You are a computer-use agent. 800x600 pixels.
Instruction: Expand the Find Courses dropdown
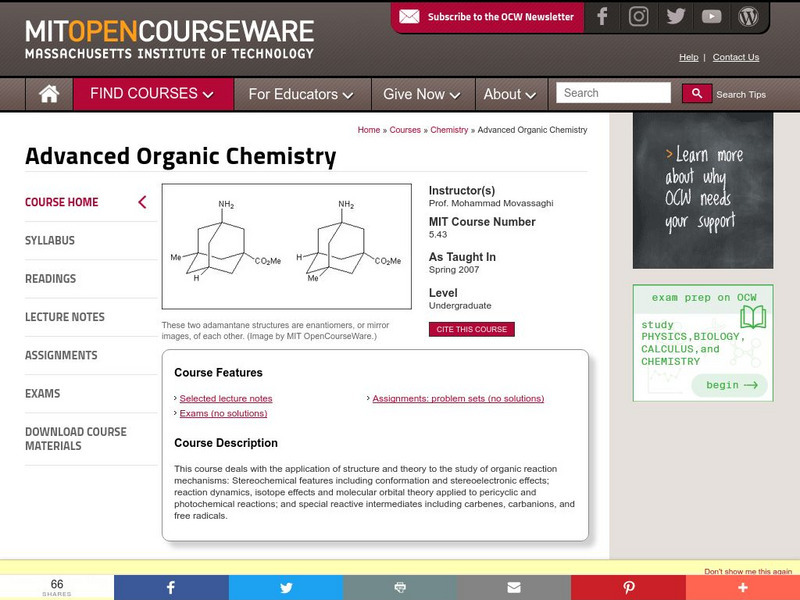coord(153,94)
